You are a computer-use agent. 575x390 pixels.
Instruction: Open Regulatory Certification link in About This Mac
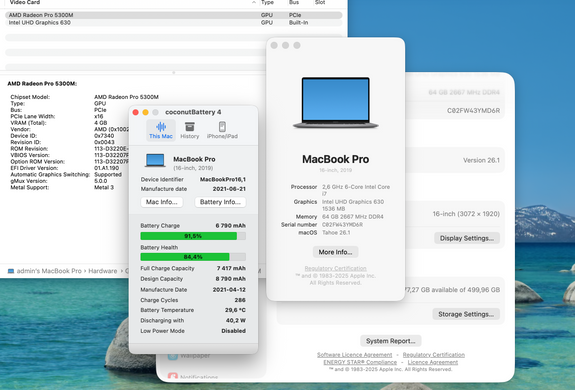(x=335, y=268)
